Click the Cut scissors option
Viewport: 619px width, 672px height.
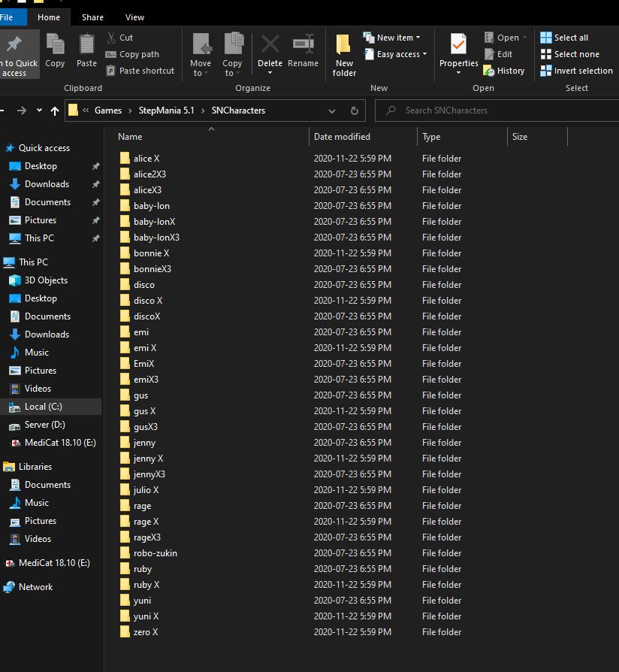(x=119, y=38)
